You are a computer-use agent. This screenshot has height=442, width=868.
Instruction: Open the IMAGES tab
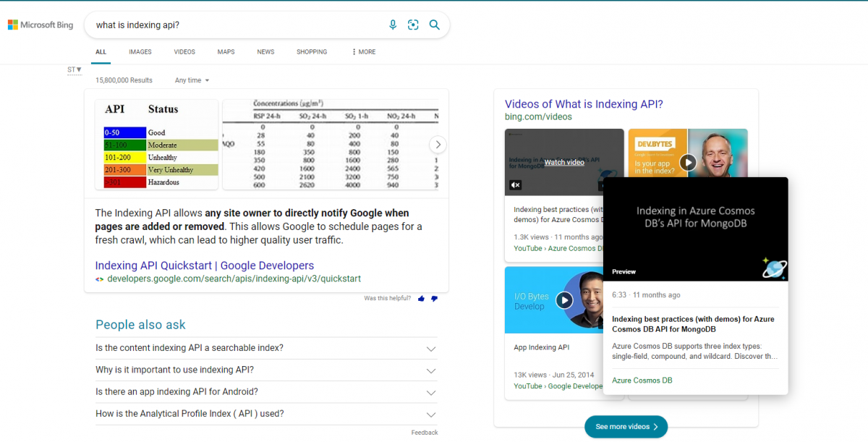click(140, 52)
